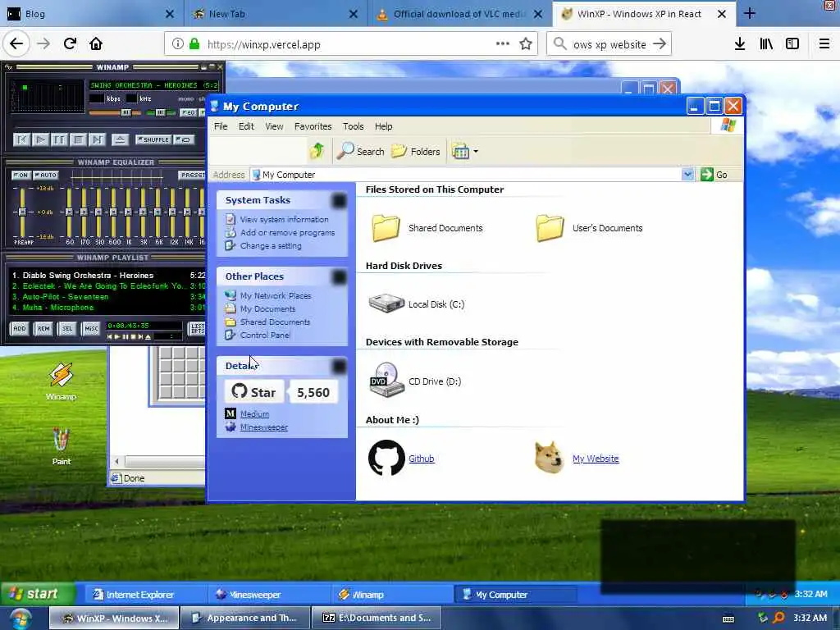
Task: Click equalizer PREAMP slider
Action: coord(22,212)
